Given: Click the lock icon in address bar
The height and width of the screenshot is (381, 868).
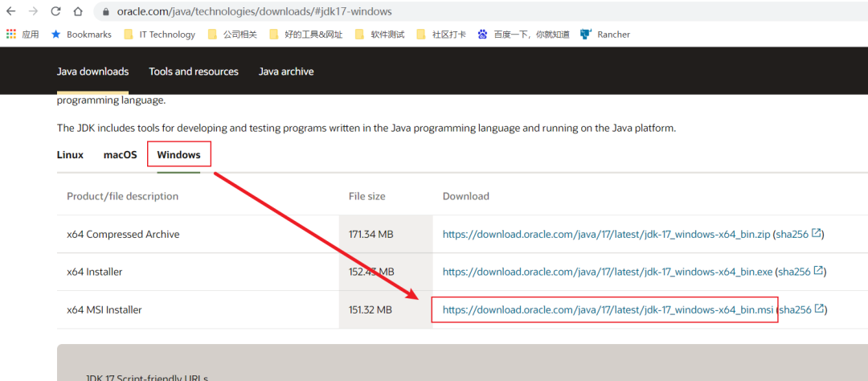Looking at the screenshot, I should [x=106, y=11].
